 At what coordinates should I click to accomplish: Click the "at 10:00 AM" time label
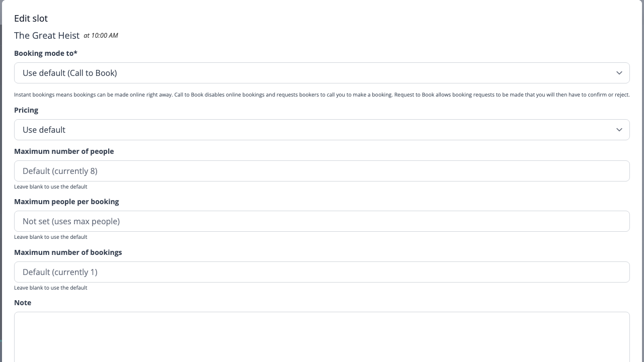click(x=101, y=35)
